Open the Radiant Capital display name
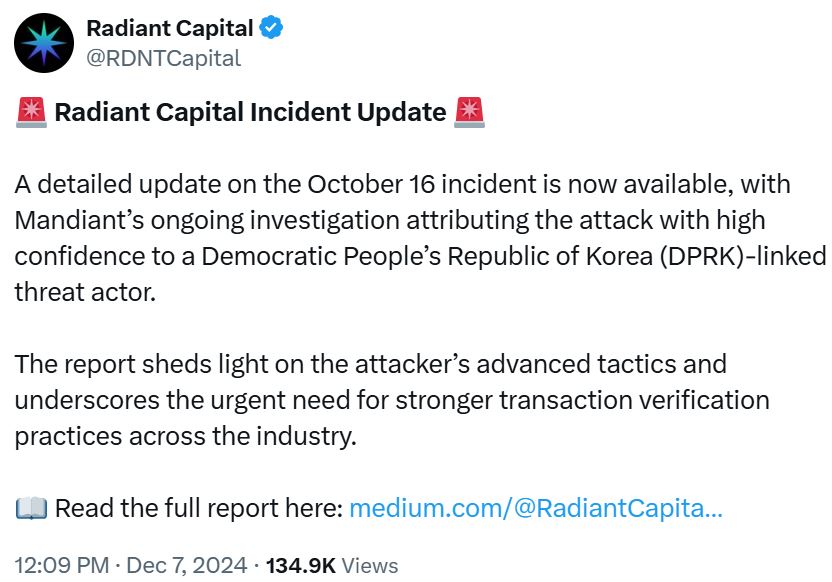 [170, 28]
